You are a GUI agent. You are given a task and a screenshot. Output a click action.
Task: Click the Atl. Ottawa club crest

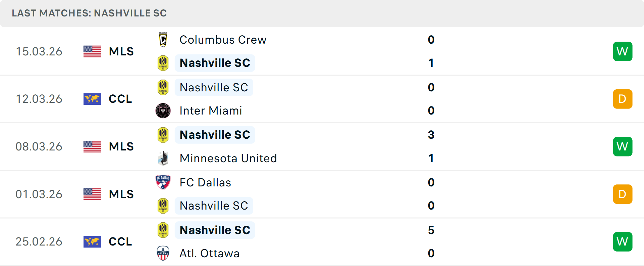pyautogui.click(x=163, y=253)
